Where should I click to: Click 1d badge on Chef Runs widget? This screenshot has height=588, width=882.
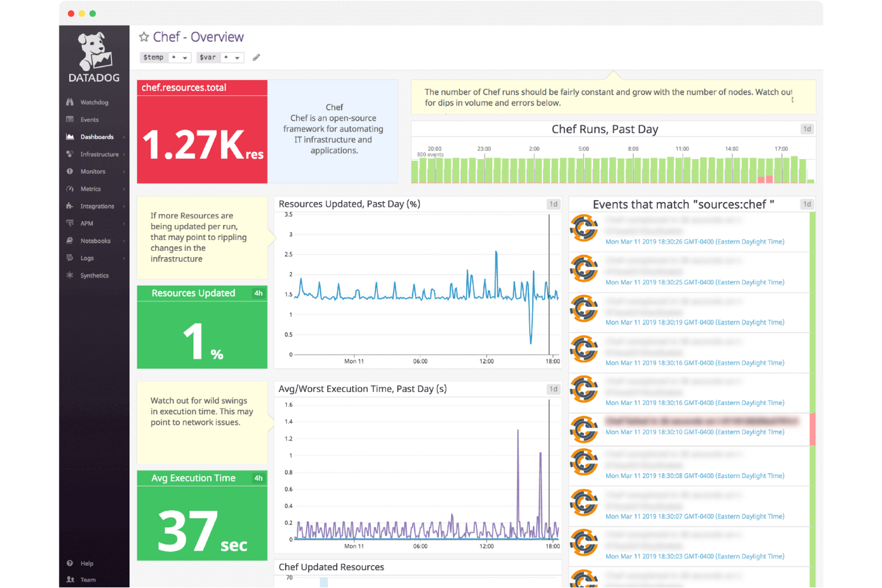tap(807, 129)
